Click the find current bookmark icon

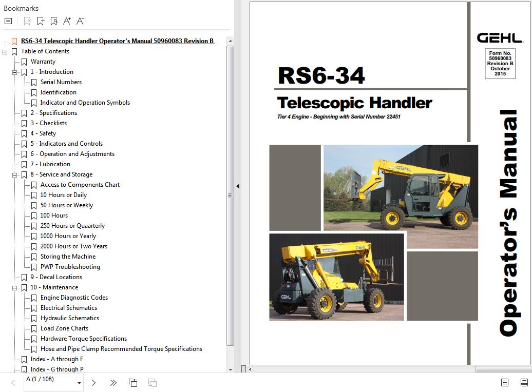click(x=53, y=21)
